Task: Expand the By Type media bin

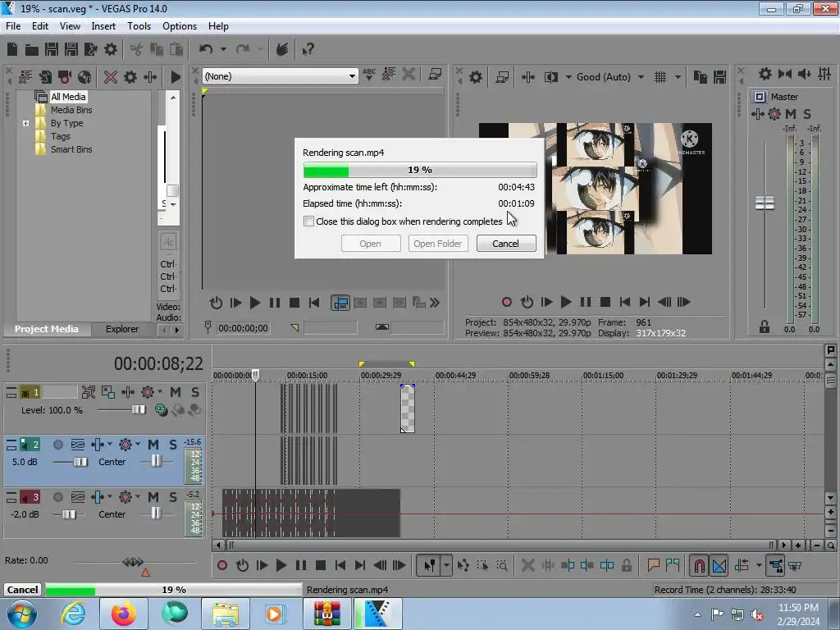Action: click(25, 123)
